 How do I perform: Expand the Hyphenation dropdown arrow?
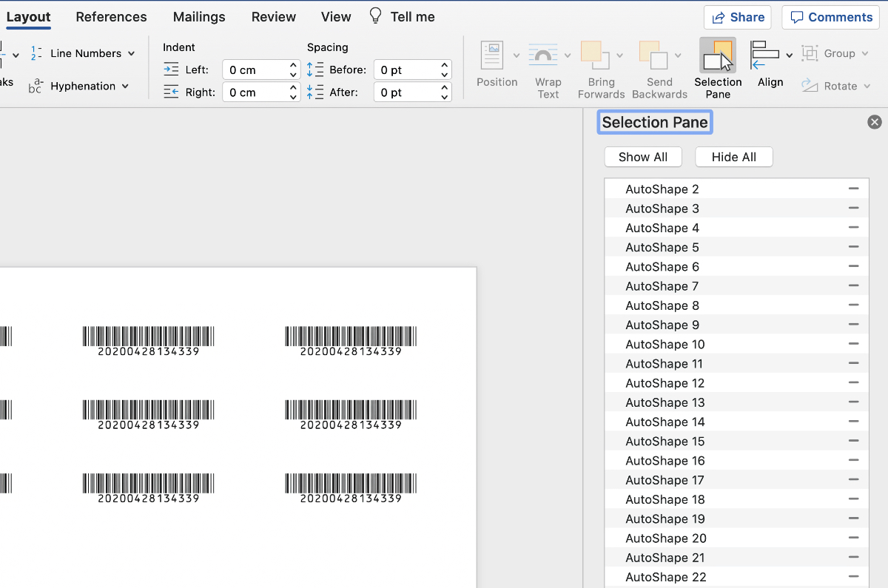point(125,86)
